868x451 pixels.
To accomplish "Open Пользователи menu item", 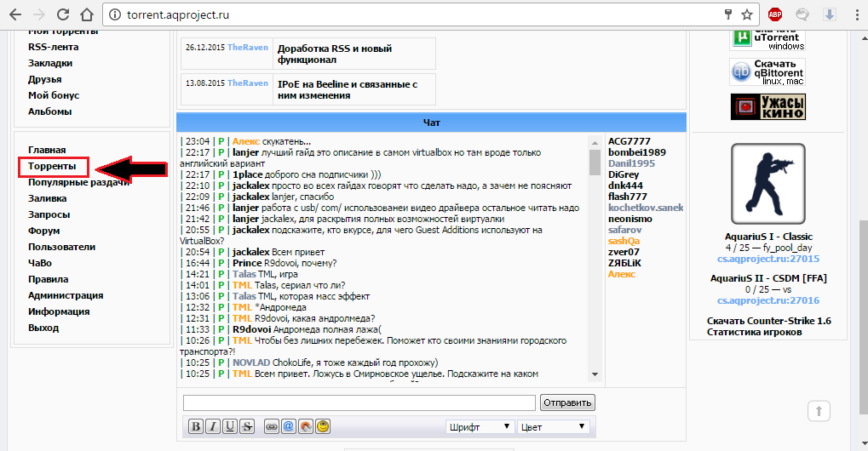I will tap(62, 247).
